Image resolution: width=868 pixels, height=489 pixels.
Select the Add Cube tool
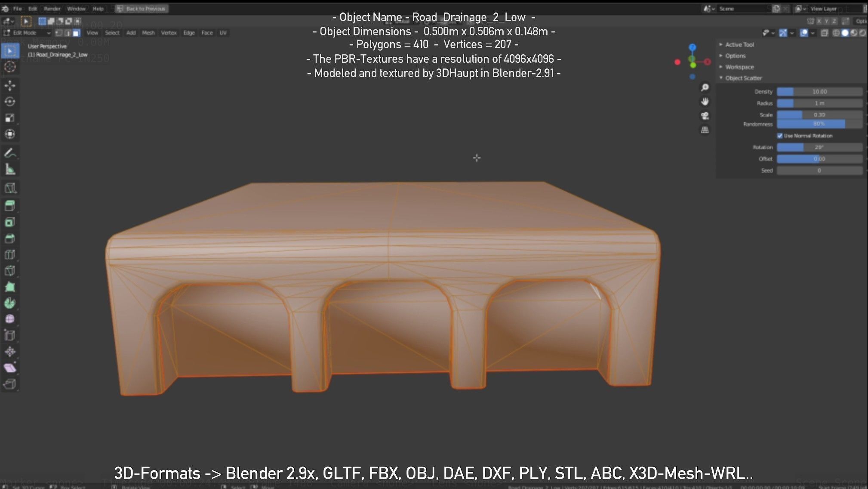point(10,188)
